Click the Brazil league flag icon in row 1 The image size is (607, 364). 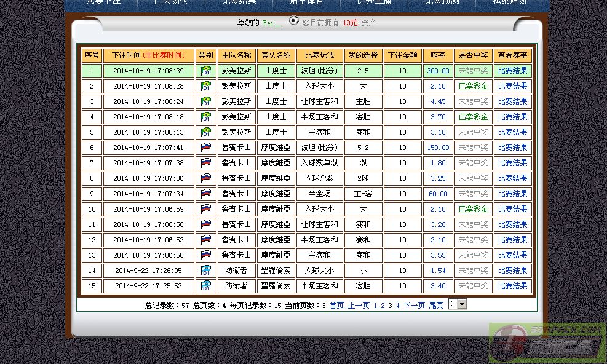(x=206, y=71)
